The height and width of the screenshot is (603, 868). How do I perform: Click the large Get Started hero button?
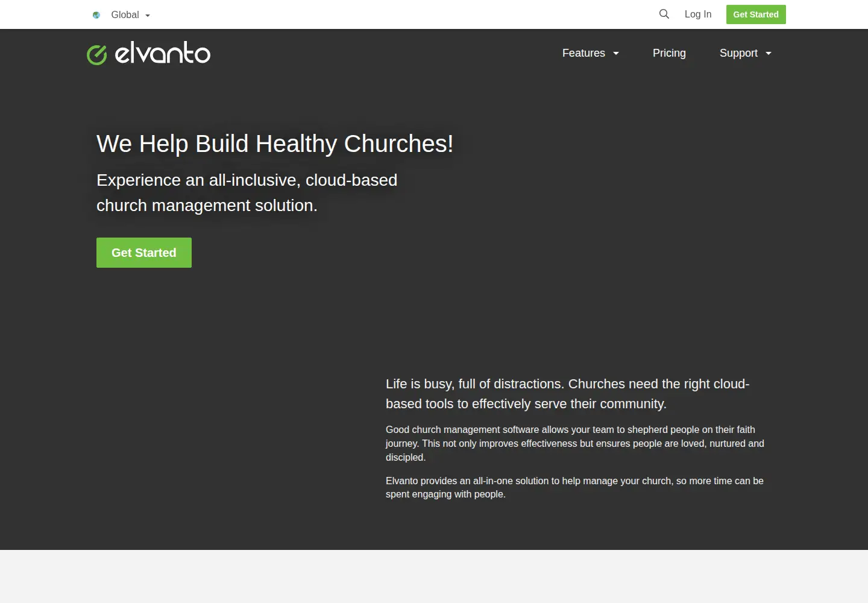[144, 253]
